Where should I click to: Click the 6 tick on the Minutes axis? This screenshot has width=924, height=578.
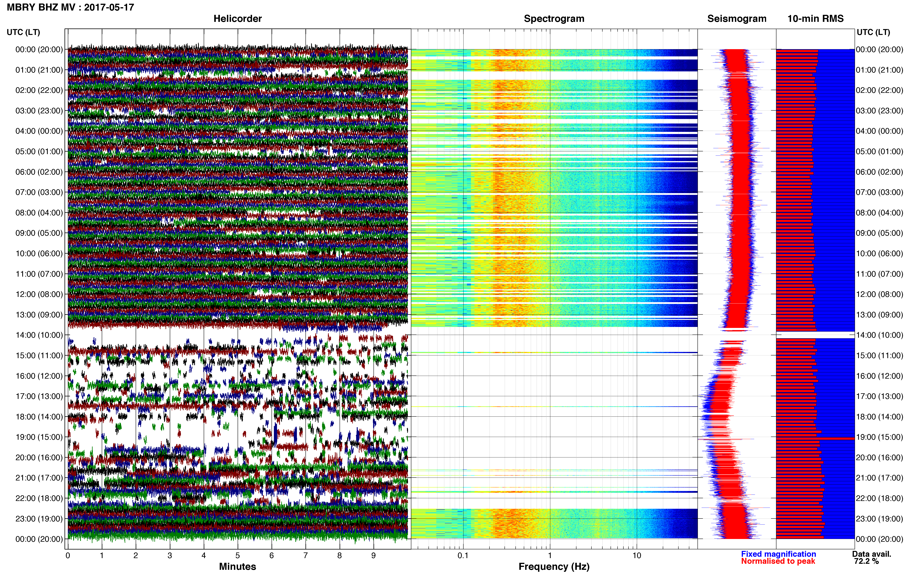coord(272,556)
